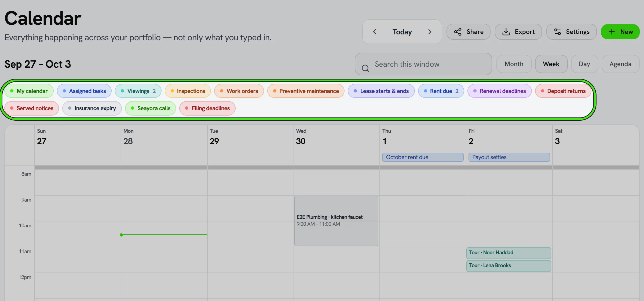644x301 pixels.
Task: Toggle the Inspections filter chip
Action: [x=188, y=91]
